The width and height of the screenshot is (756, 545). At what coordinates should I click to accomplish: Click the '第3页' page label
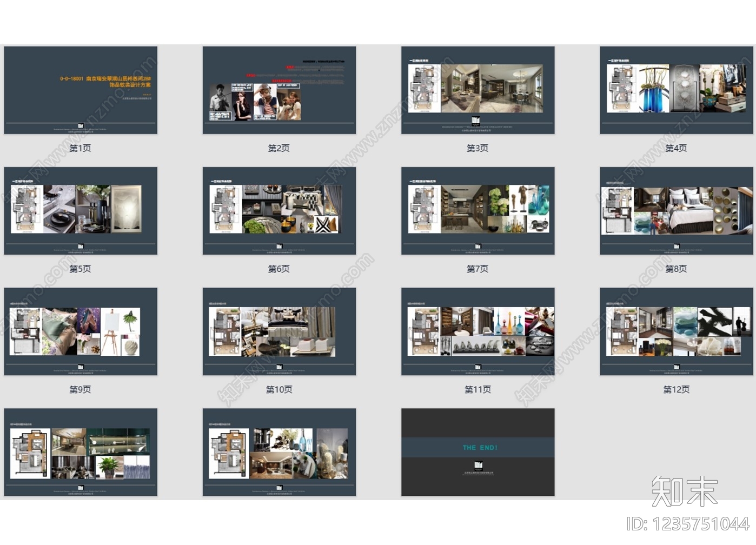point(478,148)
